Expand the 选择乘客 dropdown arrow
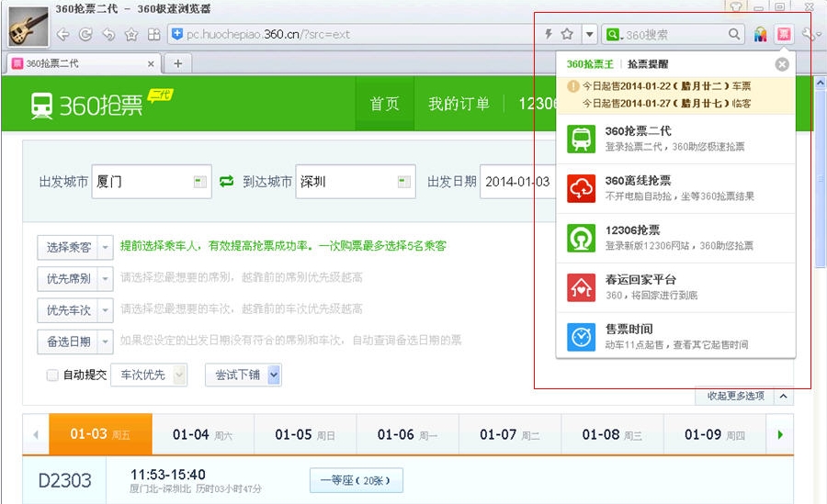Screen dimensions: 827x504 tap(106, 247)
